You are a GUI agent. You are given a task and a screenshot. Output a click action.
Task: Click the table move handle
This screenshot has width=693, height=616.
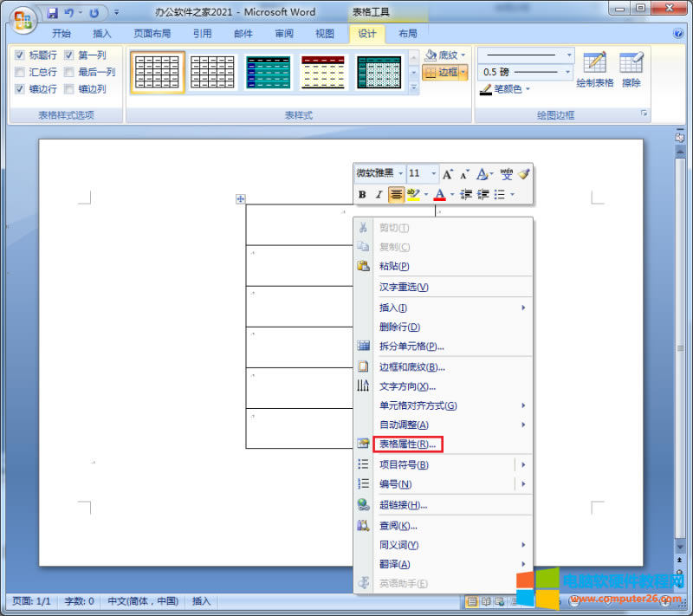tap(241, 199)
